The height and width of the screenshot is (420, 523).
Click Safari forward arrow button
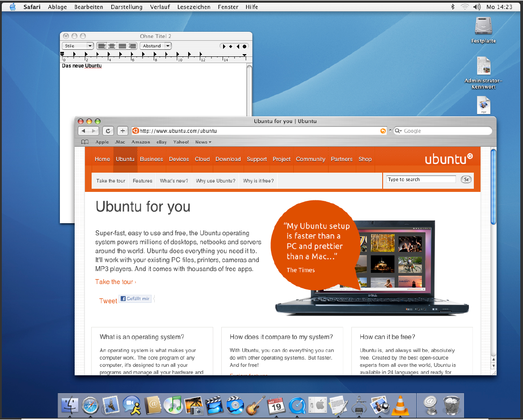pos(94,131)
